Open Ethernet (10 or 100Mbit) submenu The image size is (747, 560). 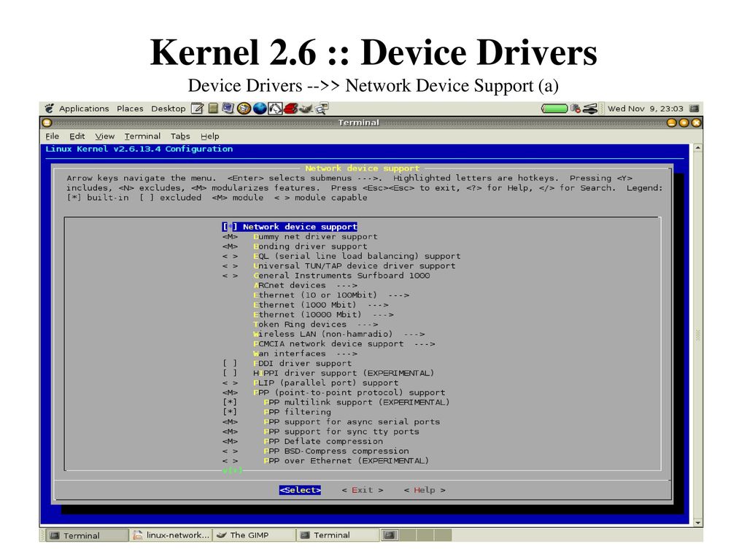[331, 295]
